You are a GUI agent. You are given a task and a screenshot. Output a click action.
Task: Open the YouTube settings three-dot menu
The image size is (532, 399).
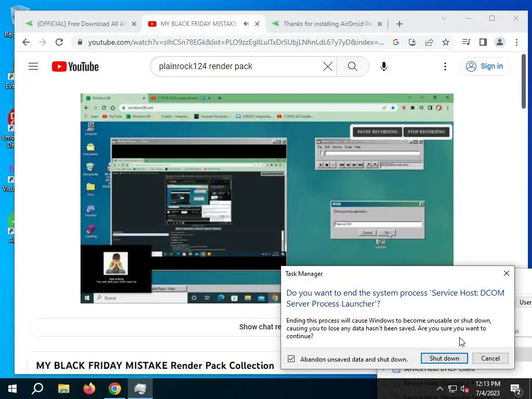tap(445, 66)
